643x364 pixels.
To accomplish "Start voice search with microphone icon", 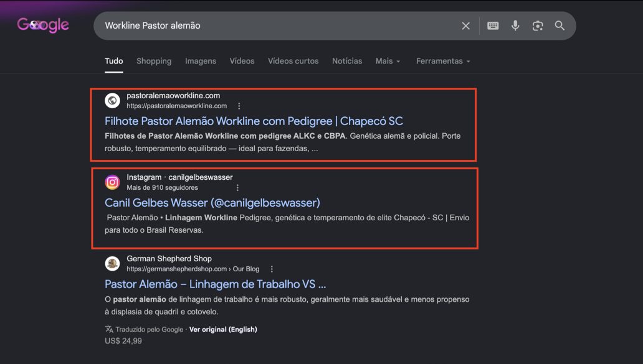I will (x=515, y=26).
